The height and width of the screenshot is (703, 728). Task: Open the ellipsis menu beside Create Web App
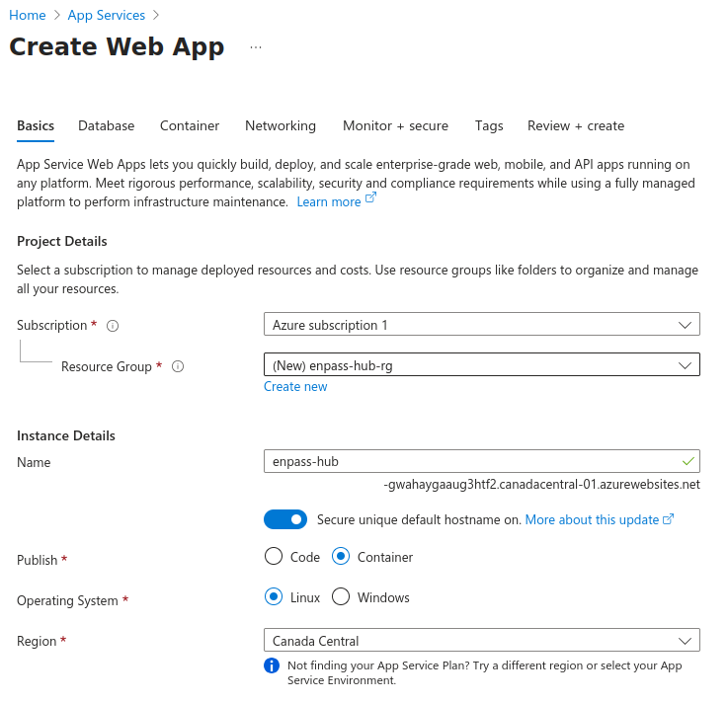pyautogui.click(x=256, y=47)
